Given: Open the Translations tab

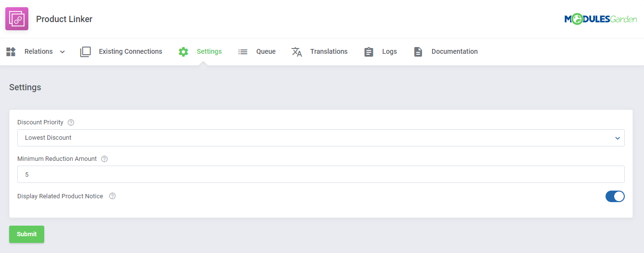Looking at the screenshot, I should coord(329,52).
